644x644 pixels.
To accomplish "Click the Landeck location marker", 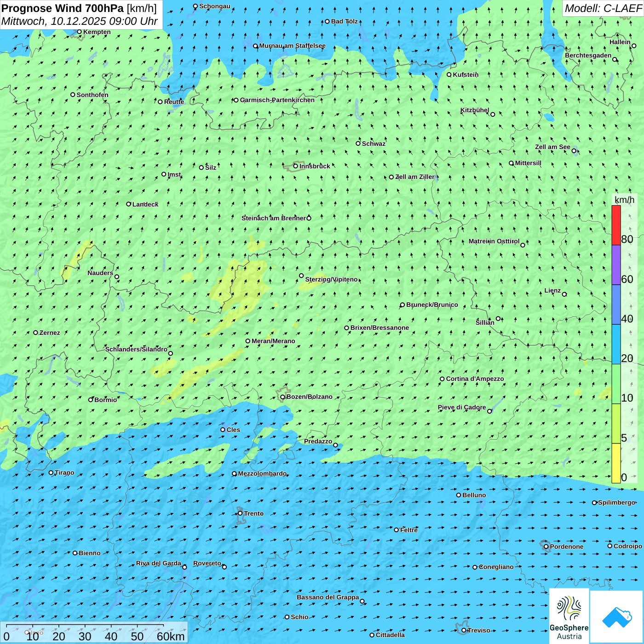I will (x=129, y=204).
